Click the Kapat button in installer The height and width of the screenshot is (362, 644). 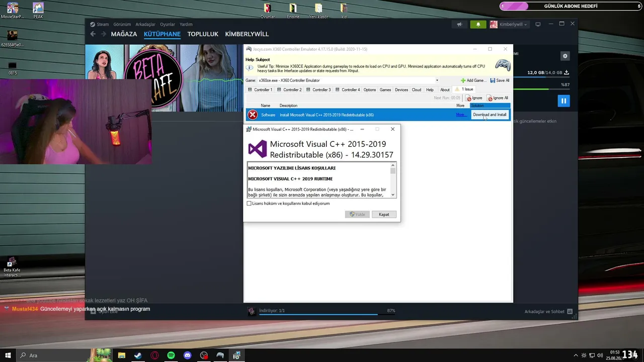click(384, 214)
